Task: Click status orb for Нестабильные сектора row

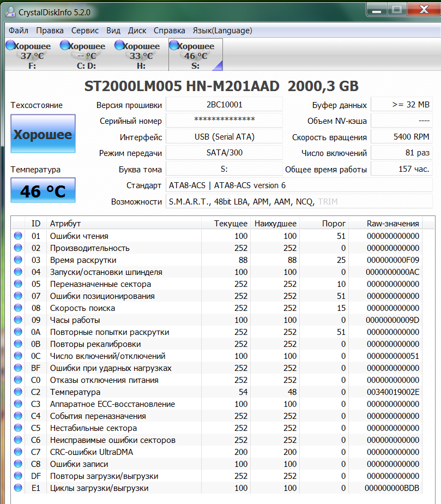Action: click(x=18, y=428)
